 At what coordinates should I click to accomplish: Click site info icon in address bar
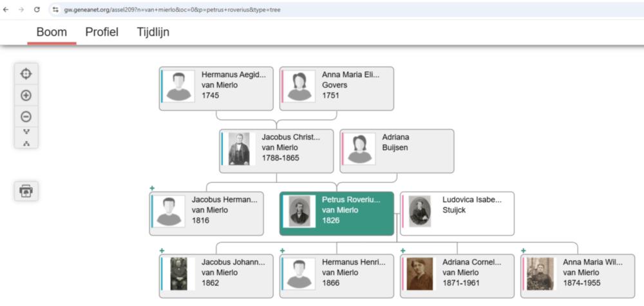(55, 10)
